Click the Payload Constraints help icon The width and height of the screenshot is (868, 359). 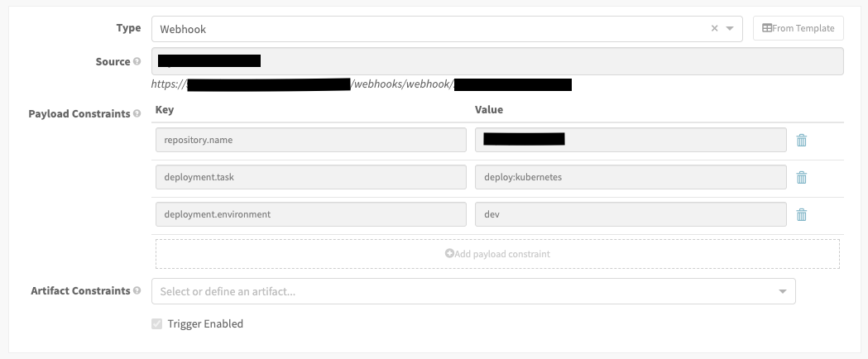point(137,114)
